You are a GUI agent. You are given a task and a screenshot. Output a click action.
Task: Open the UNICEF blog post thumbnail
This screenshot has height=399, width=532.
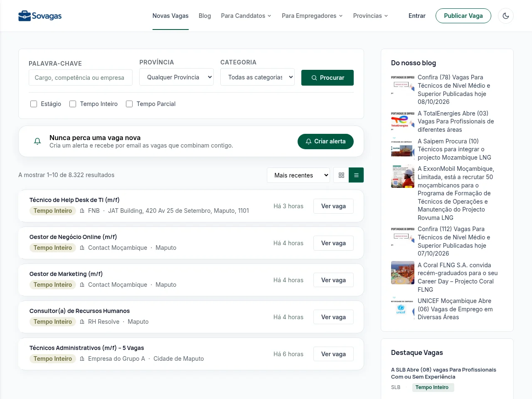coord(403,309)
